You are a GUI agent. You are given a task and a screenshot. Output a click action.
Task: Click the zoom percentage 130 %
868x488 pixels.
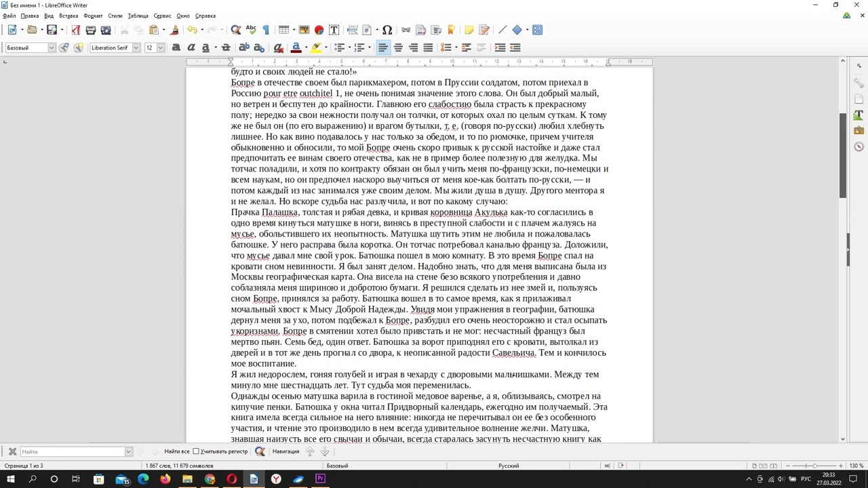856,466
